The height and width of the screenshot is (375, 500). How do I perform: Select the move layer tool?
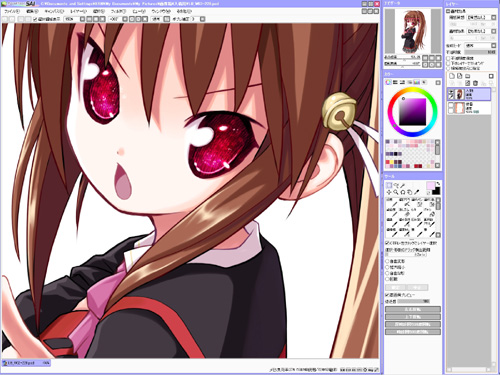tap(389, 192)
